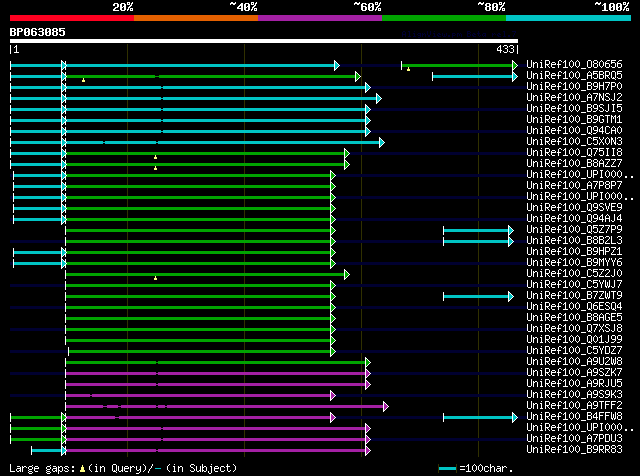Click the BP063085 query name

click(x=38, y=32)
